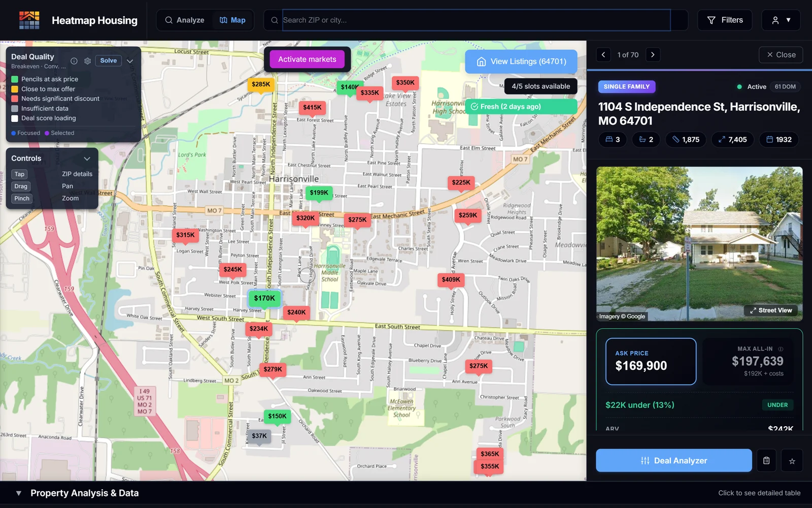
Task: Click the 1,875 square footage chip
Action: tap(686, 140)
